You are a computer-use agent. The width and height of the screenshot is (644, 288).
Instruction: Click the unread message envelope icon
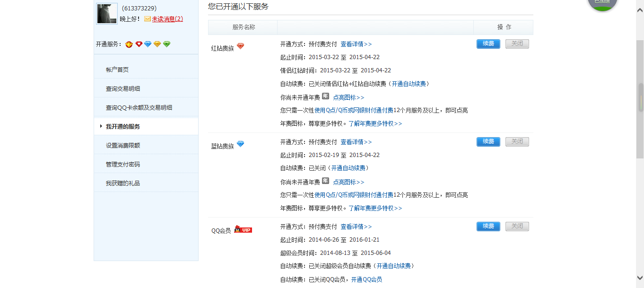click(148, 19)
